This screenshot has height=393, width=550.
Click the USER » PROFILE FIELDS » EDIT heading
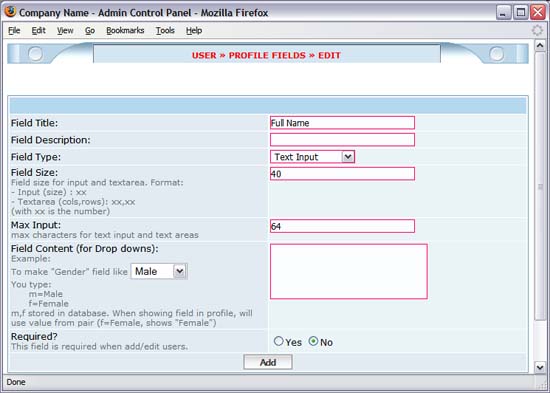[x=266, y=55]
